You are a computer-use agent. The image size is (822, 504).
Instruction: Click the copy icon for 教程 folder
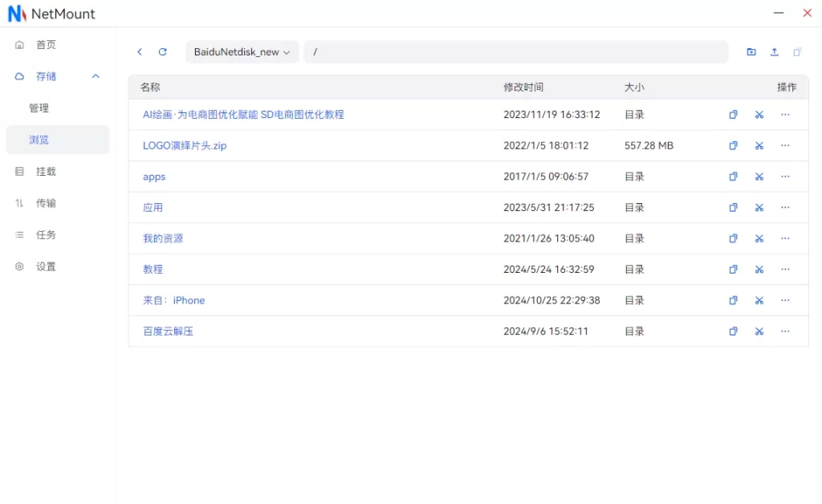[733, 270]
